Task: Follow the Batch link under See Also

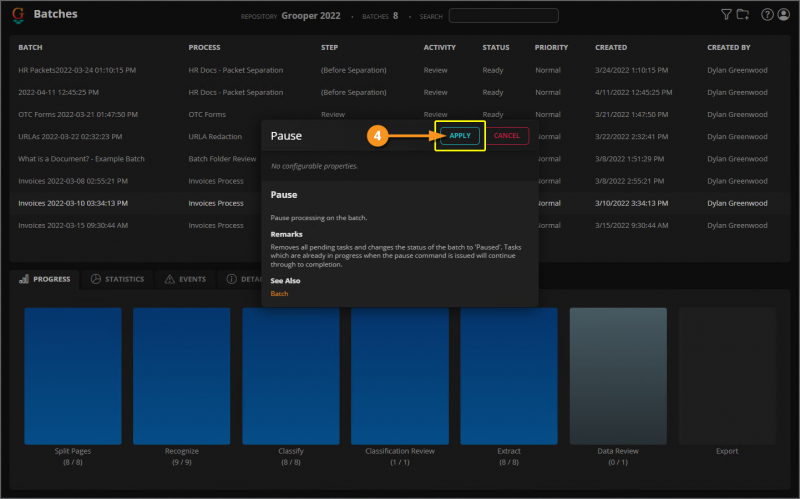Action: 279,294
